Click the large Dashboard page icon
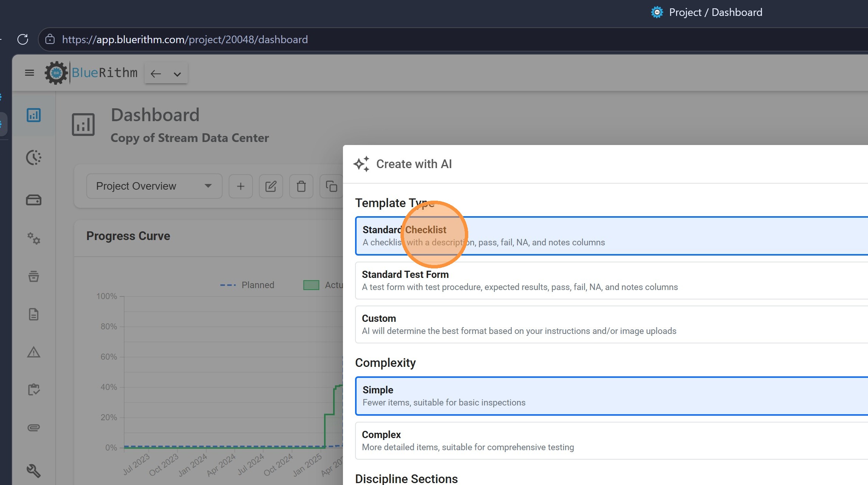The width and height of the screenshot is (868, 485). click(83, 124)
